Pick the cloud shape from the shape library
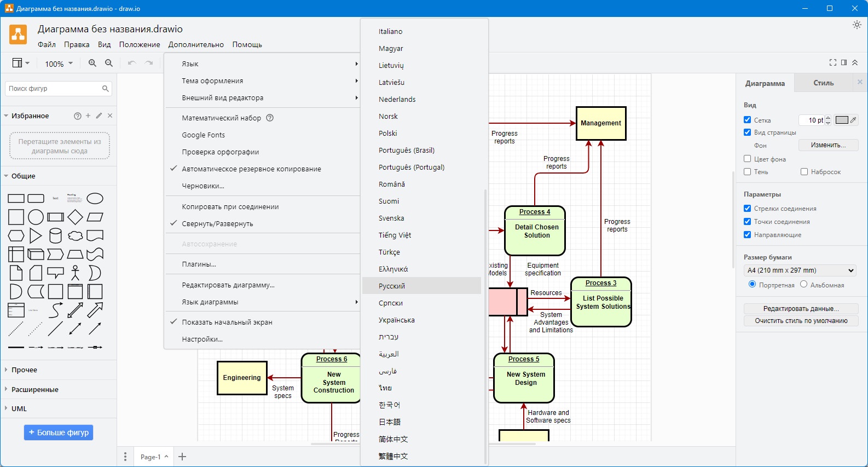This screenshot has height=467, width=868. click(75, 235)
